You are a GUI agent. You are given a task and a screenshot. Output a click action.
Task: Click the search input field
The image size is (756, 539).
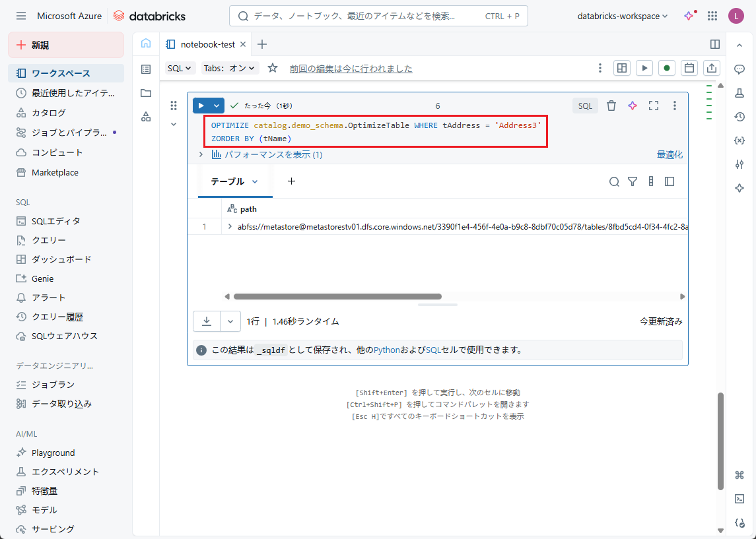point(357,16)
